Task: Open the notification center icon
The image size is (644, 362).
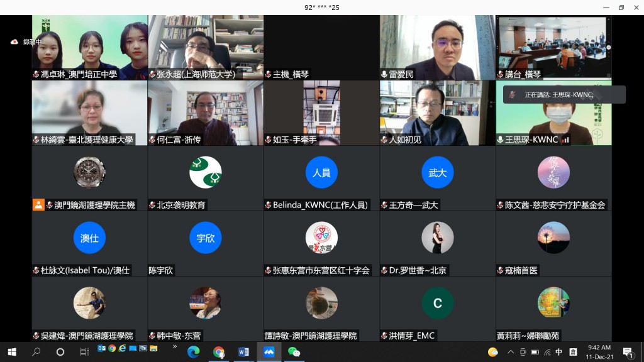Action: (x=627, y=352)
